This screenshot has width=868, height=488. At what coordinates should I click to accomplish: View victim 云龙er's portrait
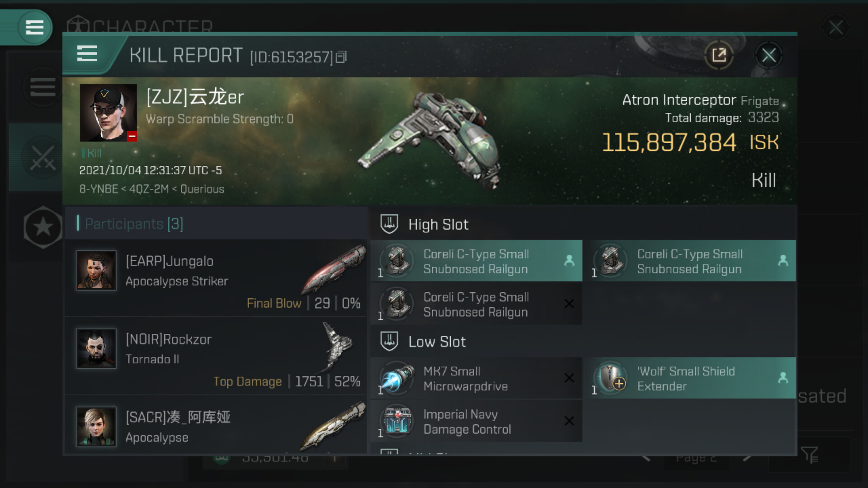pyautogui.click(x=108, y=113)
